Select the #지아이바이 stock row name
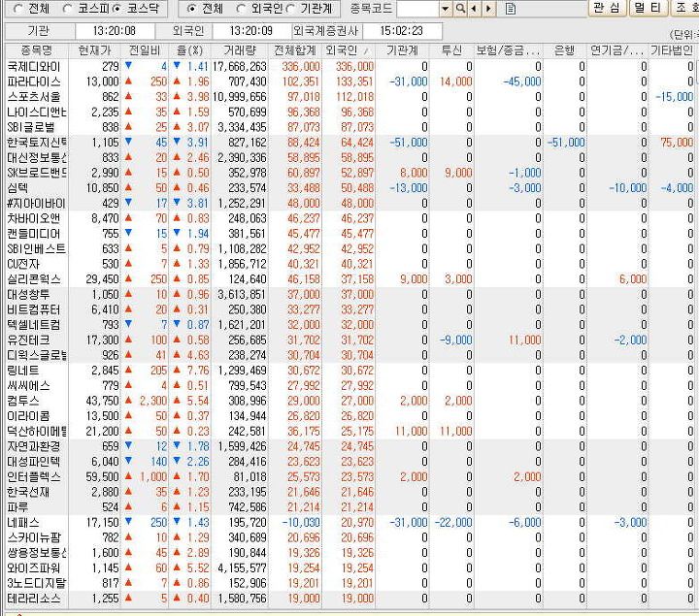 [x=36, y=204]
